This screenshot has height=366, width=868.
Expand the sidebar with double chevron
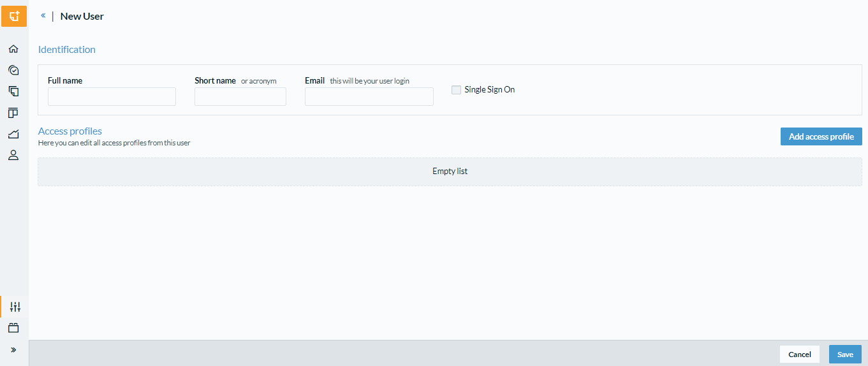coord(13,349)
